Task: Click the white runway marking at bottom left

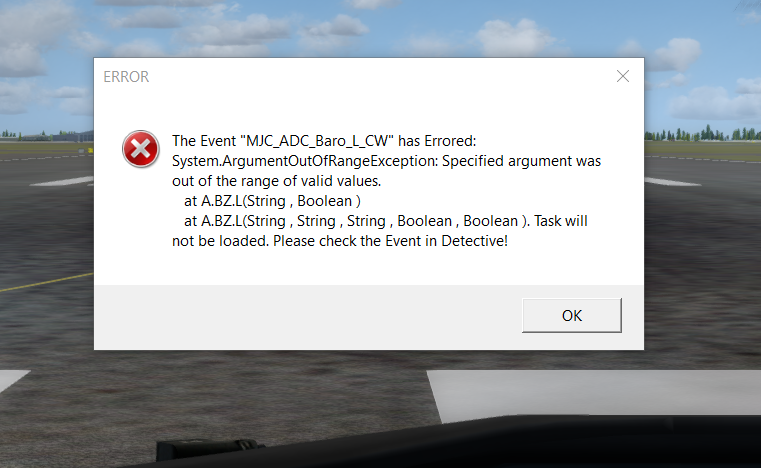Action: [12, 380]
